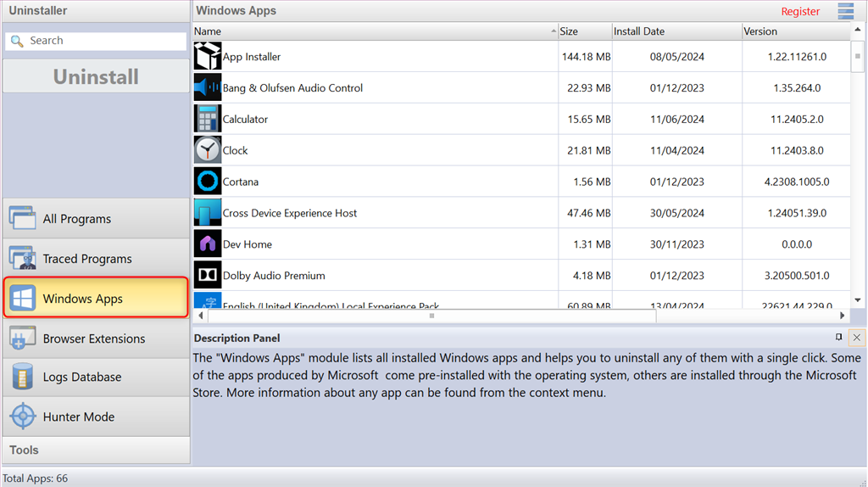
Task: Click the horizontal scrollbar right arrow
Action: pyautogui.click(x=842, y=316)
